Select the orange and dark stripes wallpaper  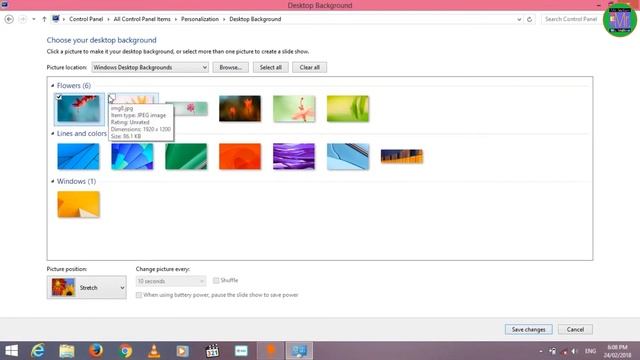pos(402,156)
